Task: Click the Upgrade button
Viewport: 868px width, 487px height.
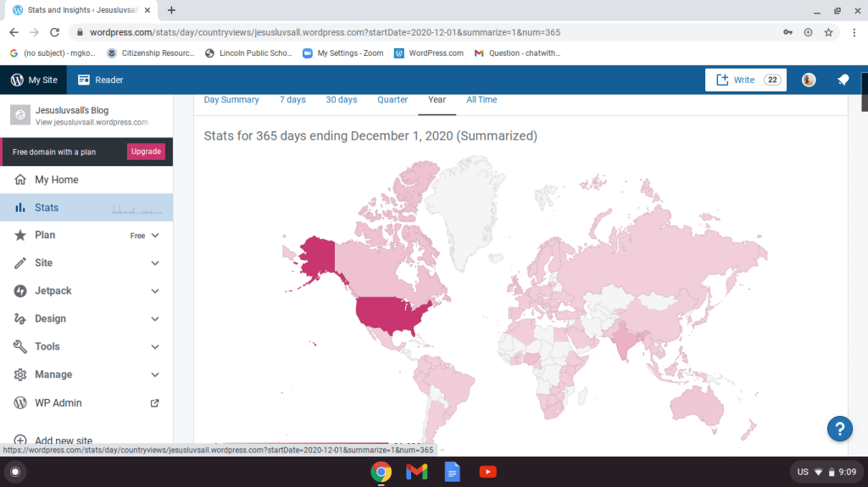Action: click(146, 152)
